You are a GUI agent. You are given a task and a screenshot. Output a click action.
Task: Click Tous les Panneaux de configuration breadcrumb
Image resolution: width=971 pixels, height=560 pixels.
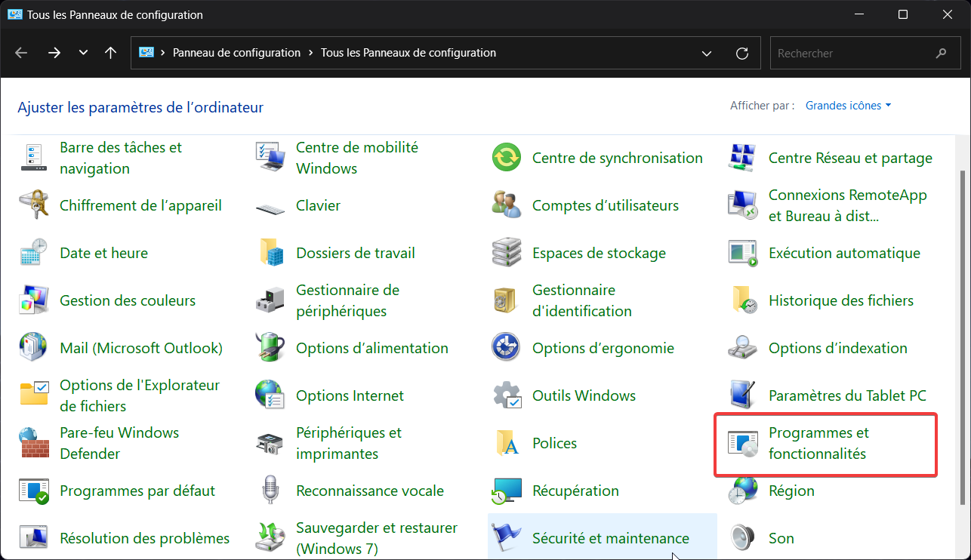(408, 54)
